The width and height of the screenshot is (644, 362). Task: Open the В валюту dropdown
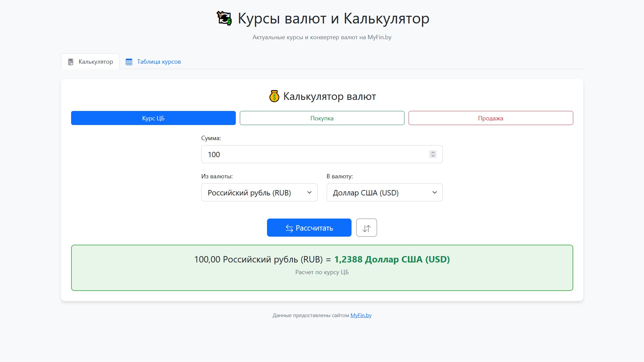tap(381, 192)
